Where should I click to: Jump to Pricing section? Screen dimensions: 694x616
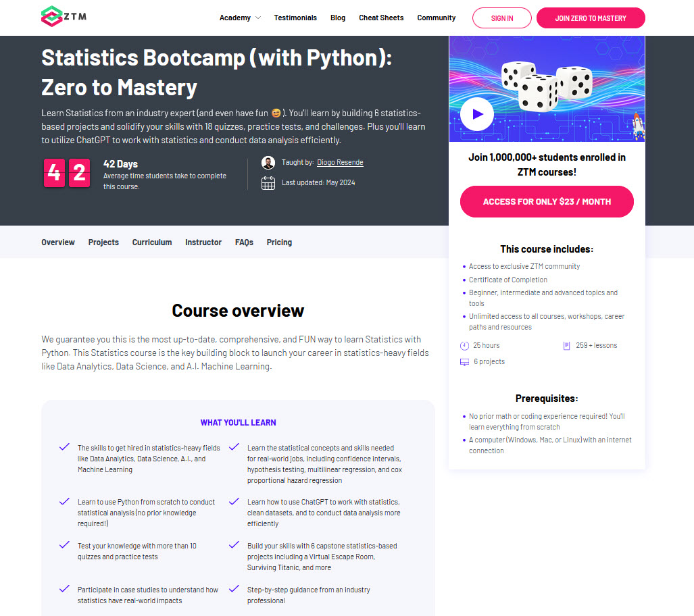pos(279,242)
